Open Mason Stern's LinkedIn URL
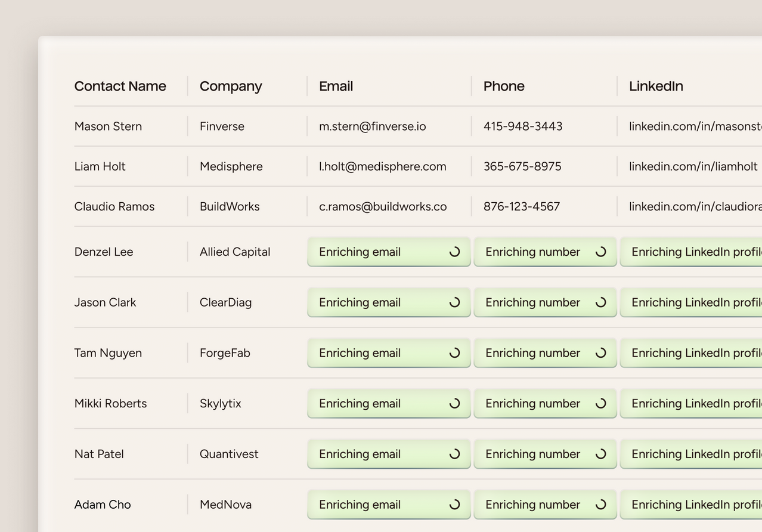The width and height of the screenshot is (762, 532). [695, 126]
